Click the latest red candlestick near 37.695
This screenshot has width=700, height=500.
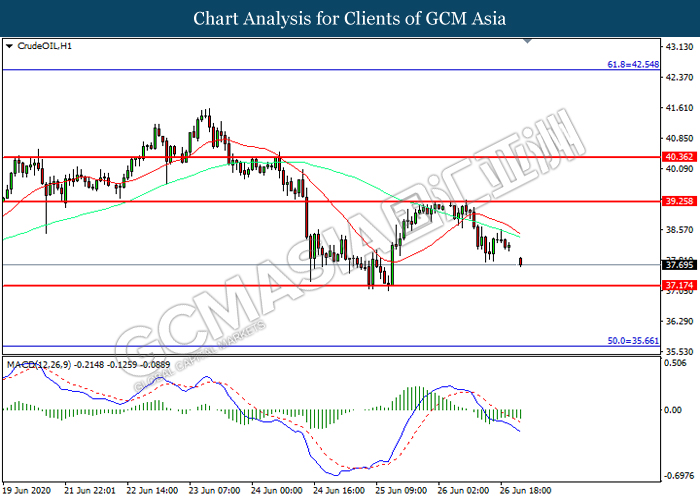point(521,262)
